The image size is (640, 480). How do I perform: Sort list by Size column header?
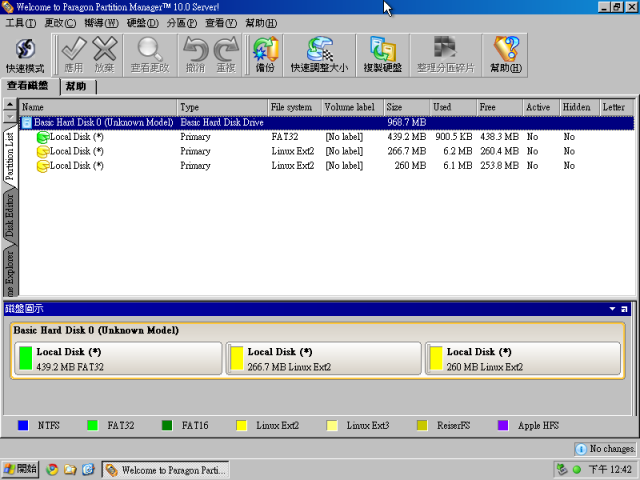407,107
